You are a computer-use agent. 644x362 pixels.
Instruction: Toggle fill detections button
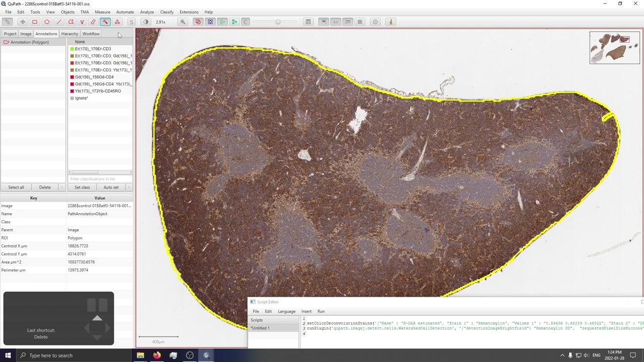pos(234,22)
